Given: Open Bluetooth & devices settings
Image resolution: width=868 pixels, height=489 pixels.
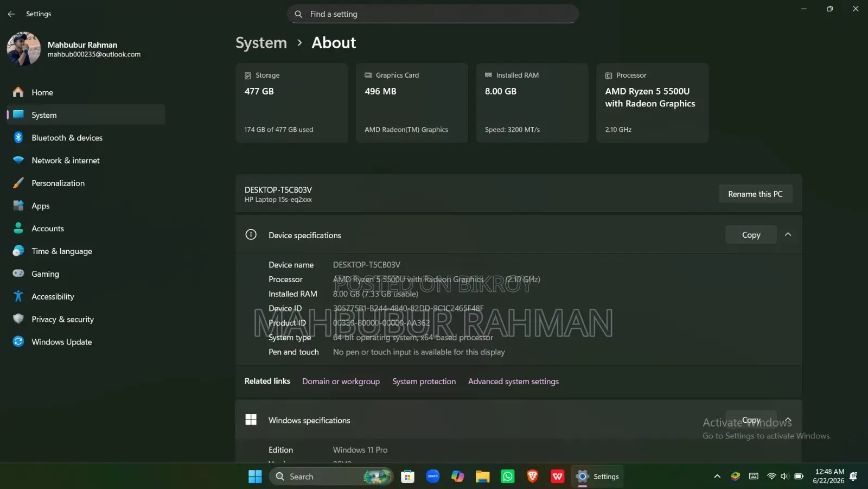Looking at the screenshot, I should tap(86, 138).
